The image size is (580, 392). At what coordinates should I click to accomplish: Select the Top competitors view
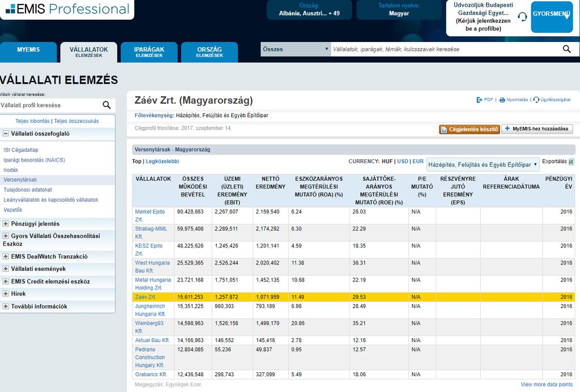[x=137, y=161]
